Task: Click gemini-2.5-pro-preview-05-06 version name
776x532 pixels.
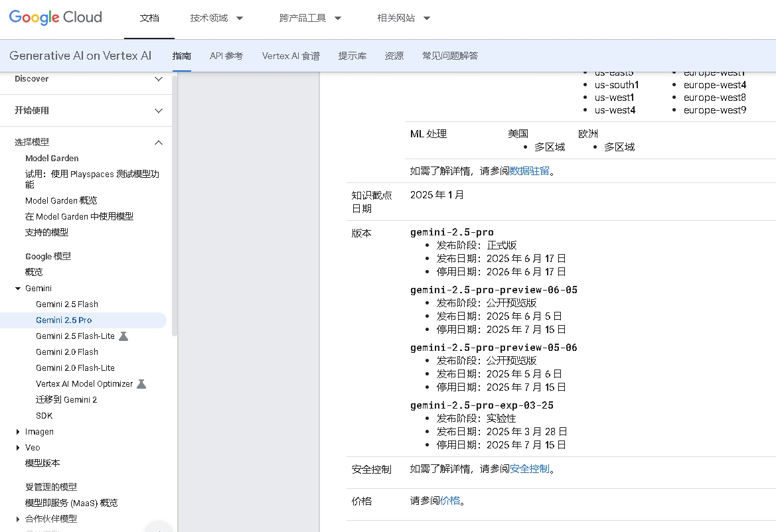Action: pyautogui.click(x=494, y=348)
